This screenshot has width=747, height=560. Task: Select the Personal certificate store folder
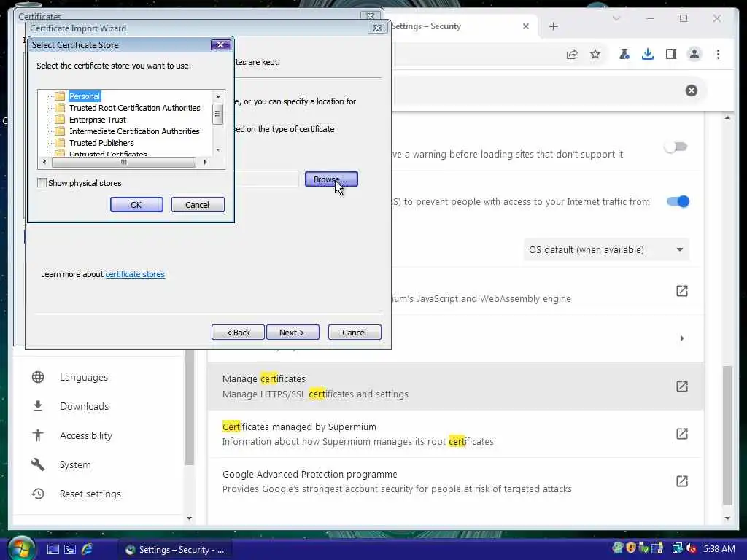point(84,96)
